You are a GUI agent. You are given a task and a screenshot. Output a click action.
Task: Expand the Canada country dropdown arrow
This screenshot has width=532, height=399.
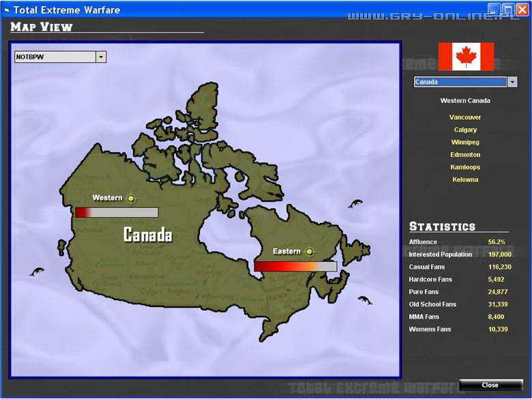[512, 82]
